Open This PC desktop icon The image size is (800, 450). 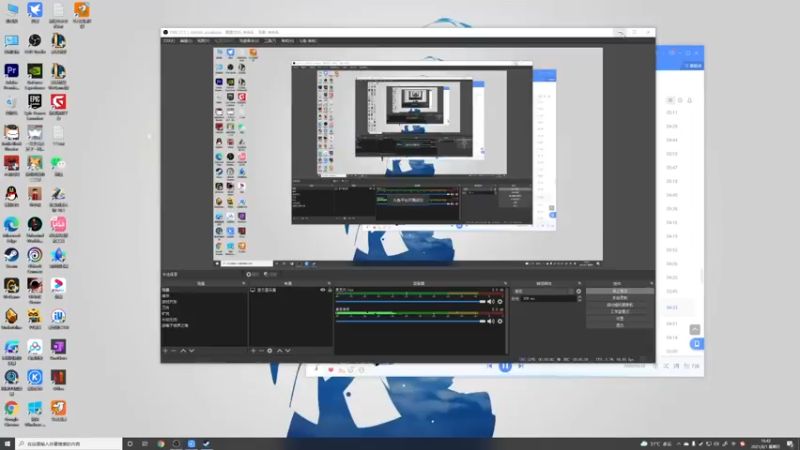click(x=11, y=13)
